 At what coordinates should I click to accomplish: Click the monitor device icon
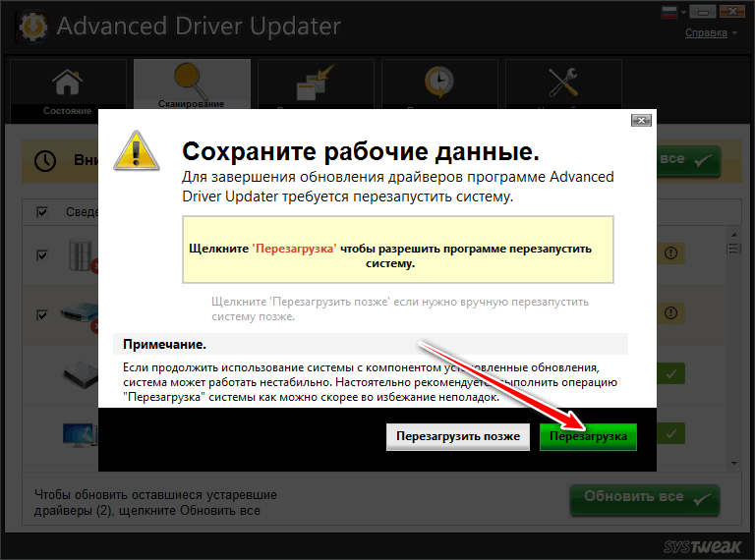click(x=80, y=435)
